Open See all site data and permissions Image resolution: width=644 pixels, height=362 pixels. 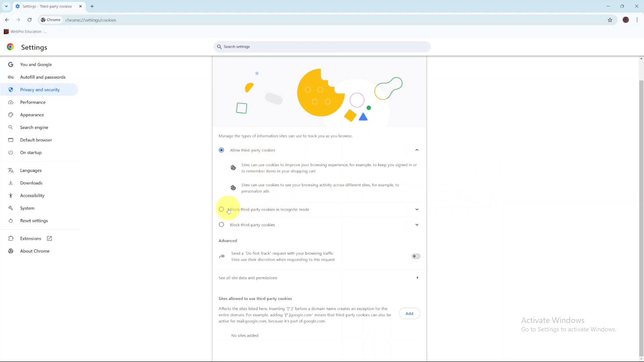pyautogui.click(x=319, y=278)
